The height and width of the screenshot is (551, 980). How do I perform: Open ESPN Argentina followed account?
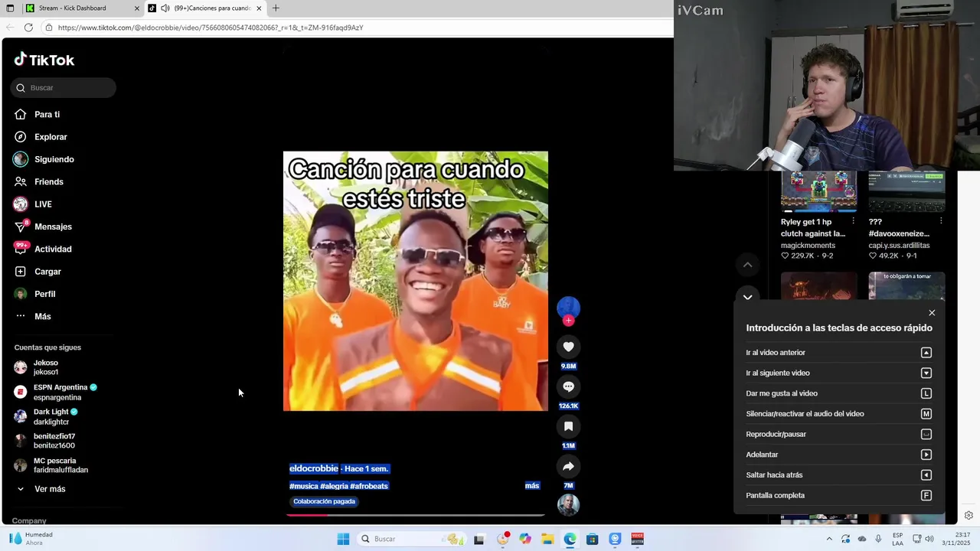[55, 392]
